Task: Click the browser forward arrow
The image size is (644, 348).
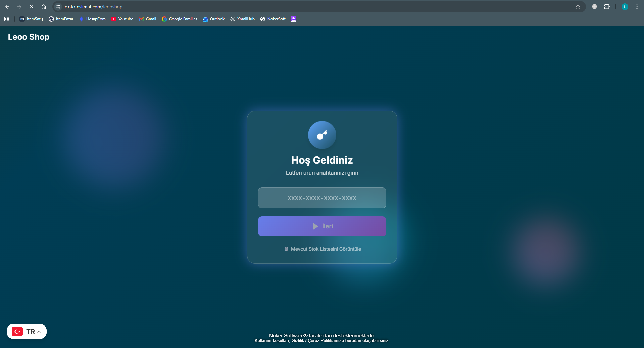Action: tap(19, 7)
